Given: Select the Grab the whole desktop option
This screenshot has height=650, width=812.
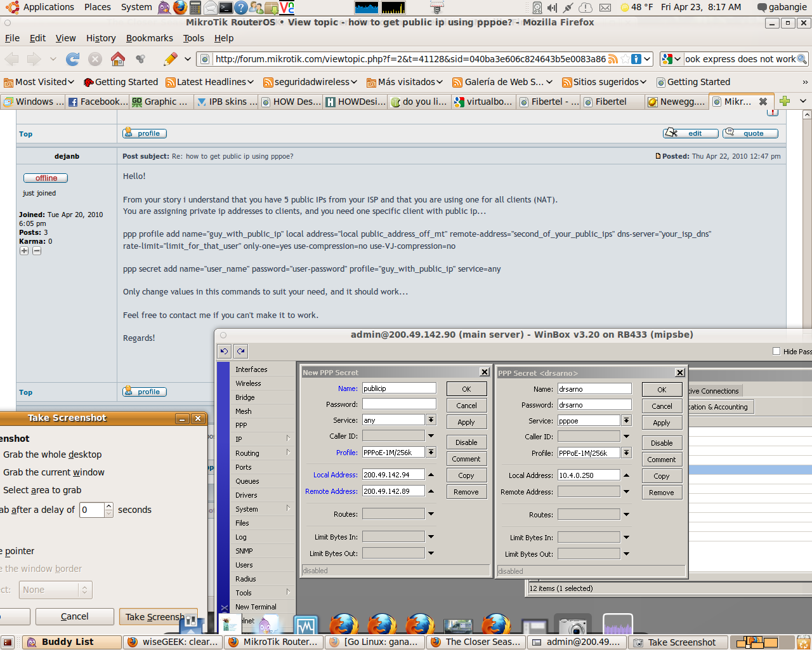Looking at the screenshot, I should click(x=52, y=454).
